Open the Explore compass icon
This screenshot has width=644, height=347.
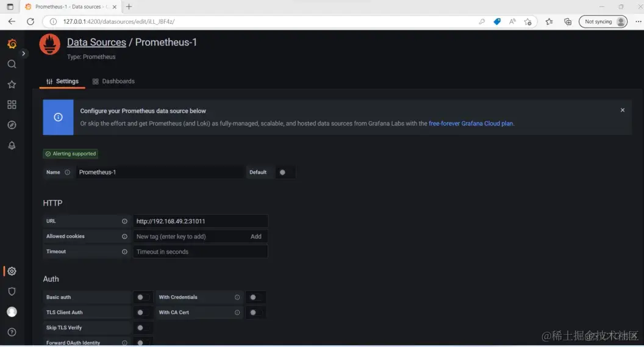(x=12, y=125)
